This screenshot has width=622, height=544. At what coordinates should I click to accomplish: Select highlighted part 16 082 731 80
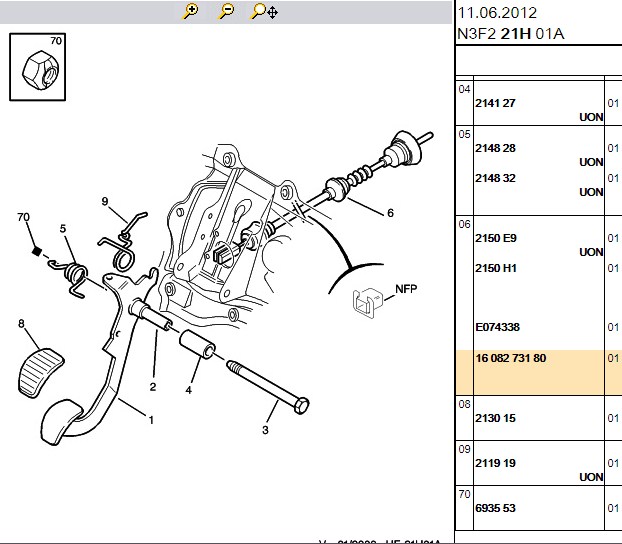511,358
